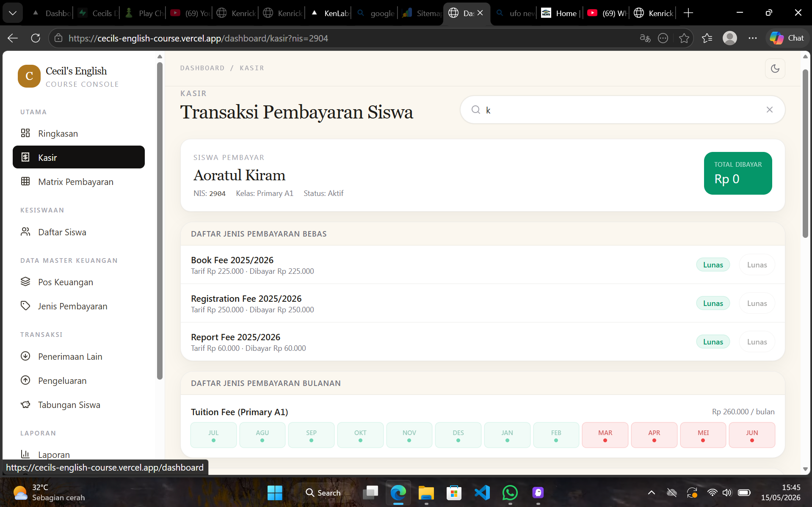Open Pengeluaran page
This screenshot has height=507, width=812.
[79, 380]
